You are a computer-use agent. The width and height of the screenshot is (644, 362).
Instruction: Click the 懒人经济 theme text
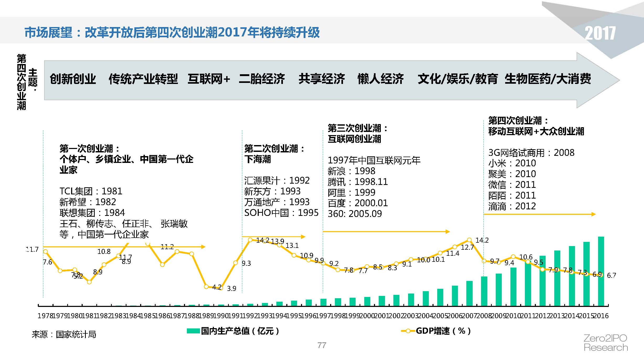(381, 79)
